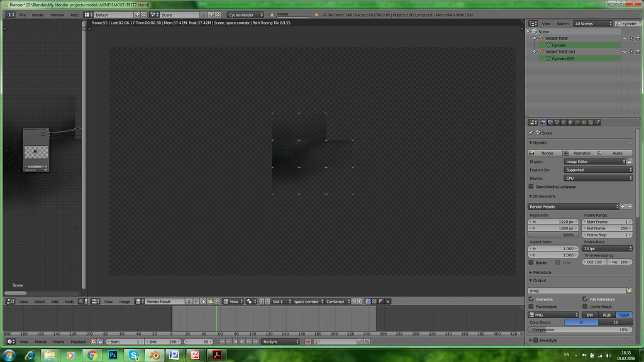Viewport: 644px width, 362px height.
Task: Open the Render menu in top bar
Action: [x=38, y=15]
